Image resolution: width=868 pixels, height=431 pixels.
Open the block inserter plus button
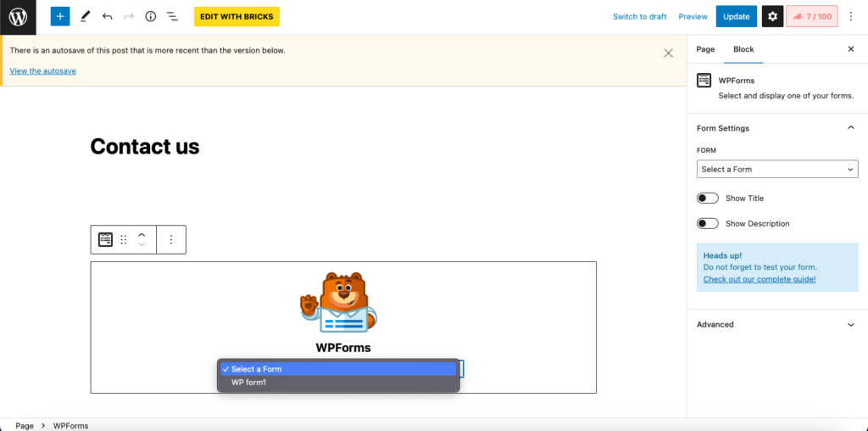[60, 17]
